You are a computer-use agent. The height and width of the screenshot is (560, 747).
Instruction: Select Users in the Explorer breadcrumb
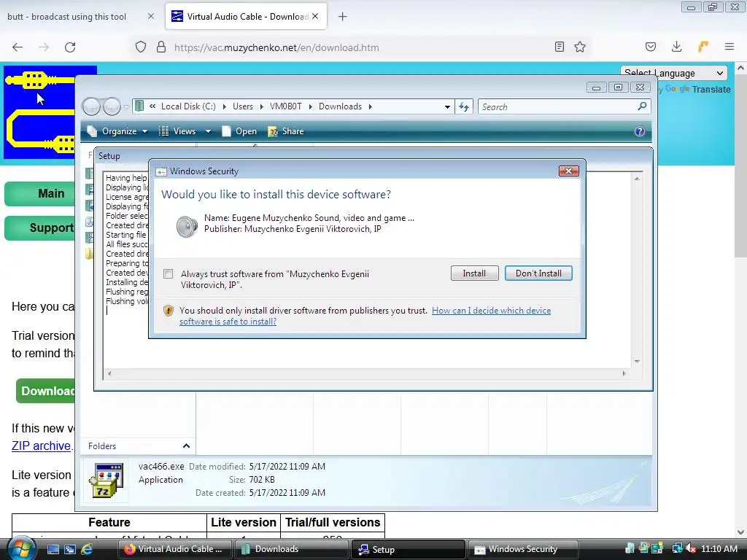[x=243, y=106]
